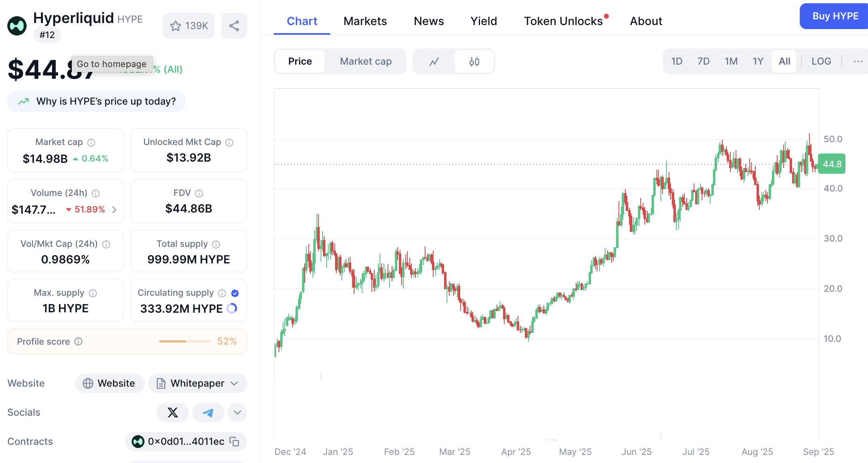Click the Market cap info icon
Screen dimensions: 868x463
(91, 142)
